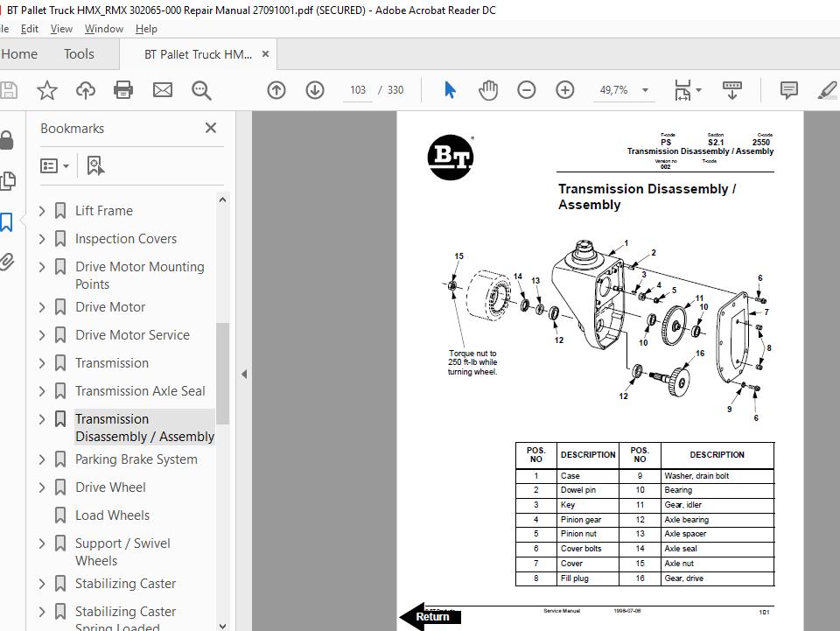Add bookmark star icon in toolbar
The height and width of the screenshot is (631, 840).
pos(46,90)
